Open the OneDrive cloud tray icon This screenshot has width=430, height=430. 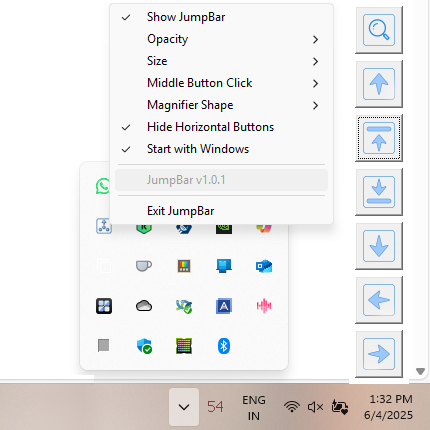tap(144, 306)
